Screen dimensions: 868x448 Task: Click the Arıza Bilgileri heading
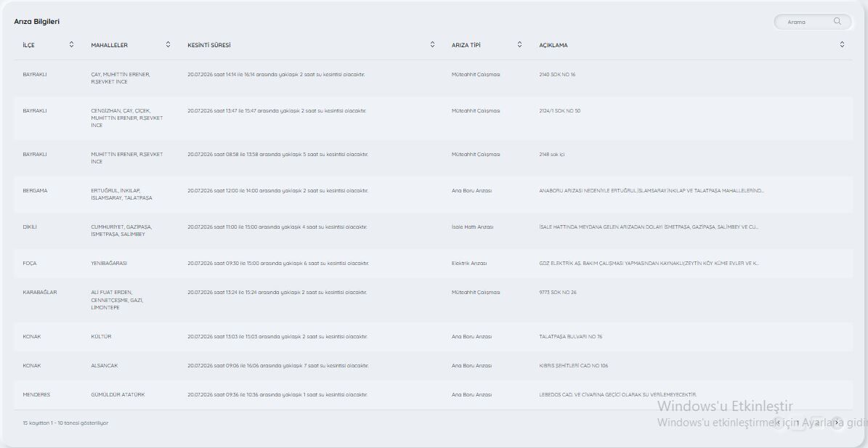(x=36, y=22)
